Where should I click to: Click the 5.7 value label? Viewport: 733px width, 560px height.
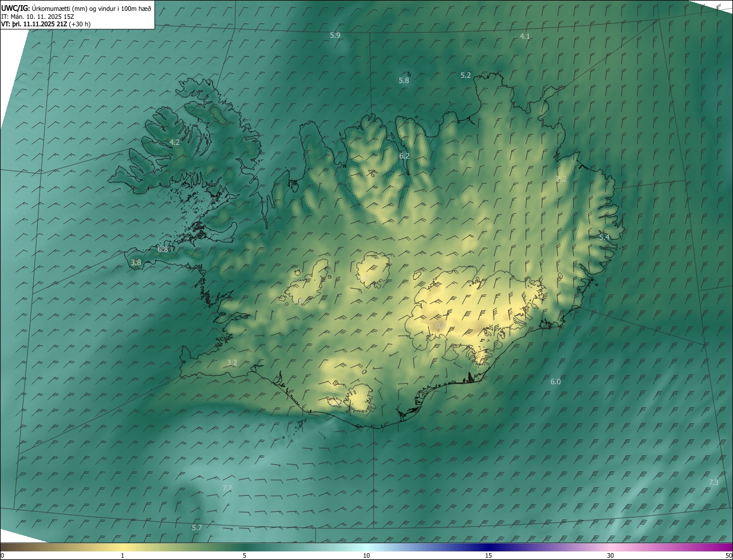click(x=196, y=528)
